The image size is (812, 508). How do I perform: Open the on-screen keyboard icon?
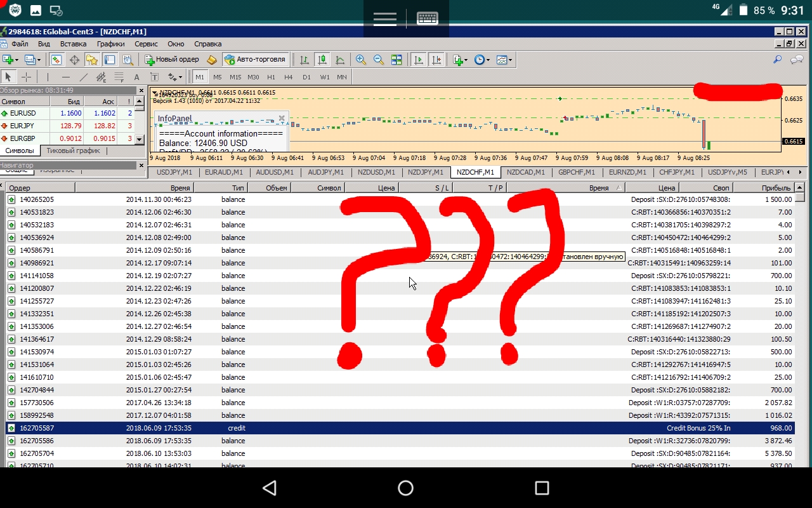tap(428, 18)
